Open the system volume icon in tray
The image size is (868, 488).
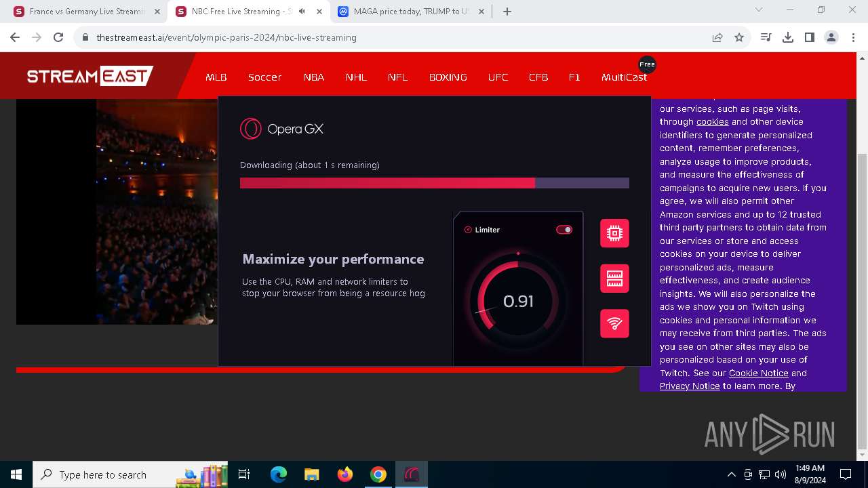[x=781, y=474]
